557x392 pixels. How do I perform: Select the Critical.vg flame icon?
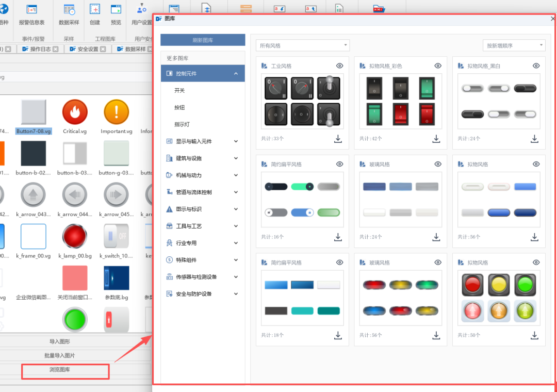click(x=75, y=112)
